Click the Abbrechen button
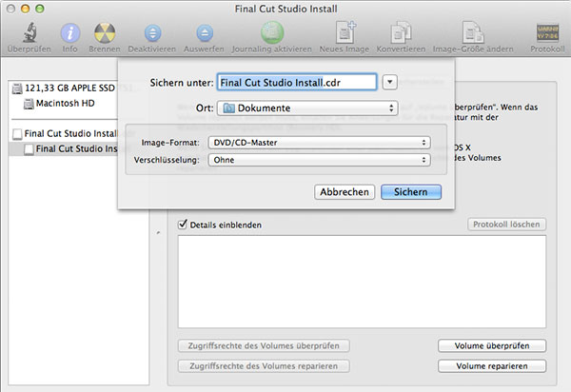Screen dimensions: 571x392 [345, 192]
